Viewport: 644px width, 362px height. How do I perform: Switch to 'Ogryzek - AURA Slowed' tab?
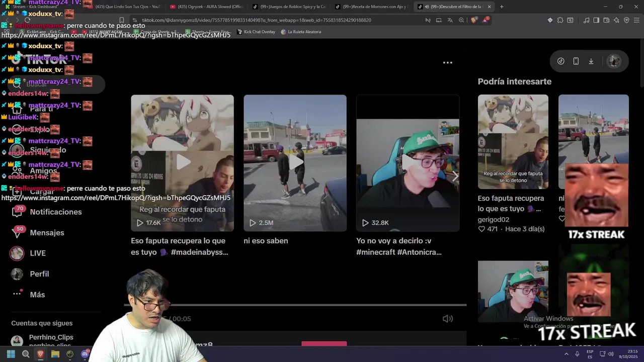[x=207, y=7]
